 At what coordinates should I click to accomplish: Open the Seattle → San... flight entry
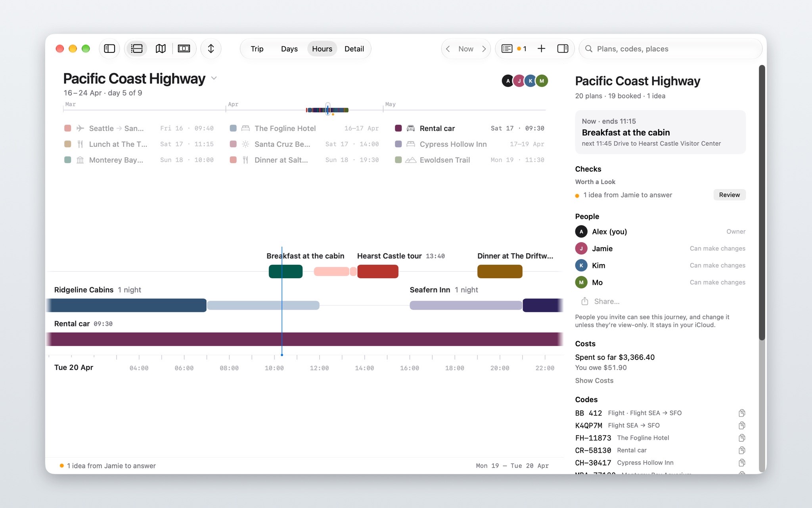pyautogui.click(x=139, y=128)
